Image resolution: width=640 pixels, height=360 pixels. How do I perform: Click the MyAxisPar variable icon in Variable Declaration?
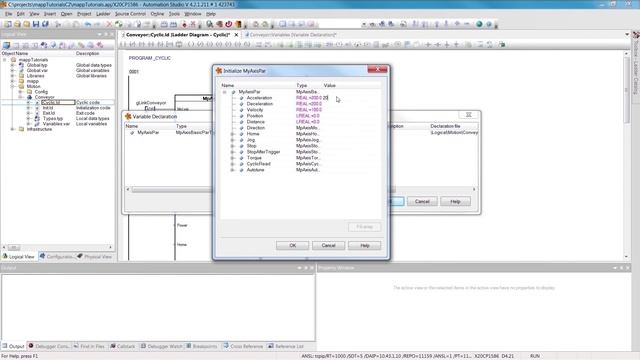coord(132,133)
